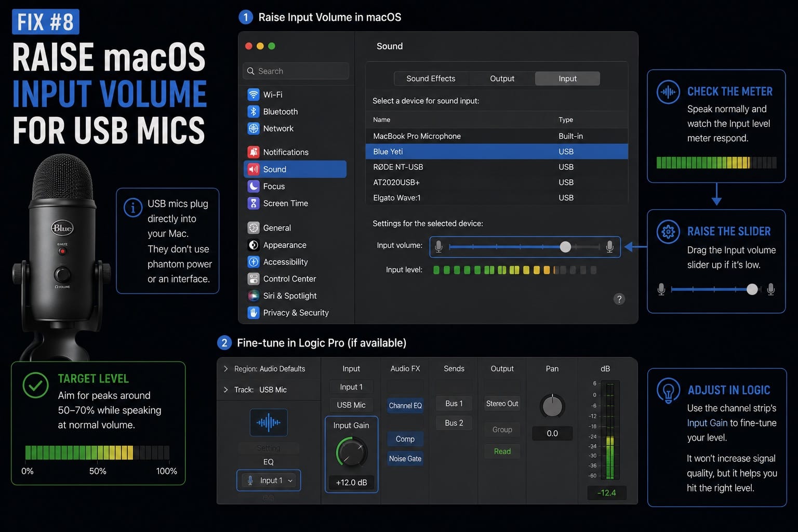Click the Check the Meter waveform icon

pos(668,92)
